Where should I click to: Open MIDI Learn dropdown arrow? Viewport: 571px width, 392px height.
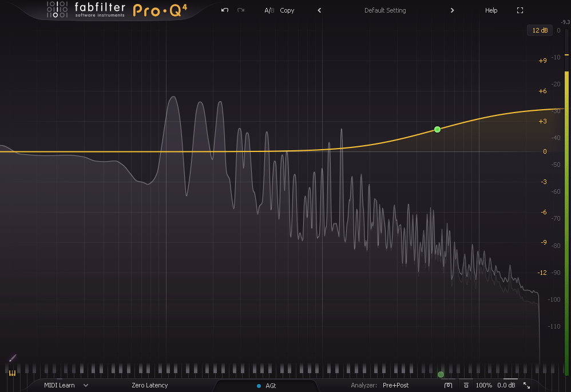[86, 385]
